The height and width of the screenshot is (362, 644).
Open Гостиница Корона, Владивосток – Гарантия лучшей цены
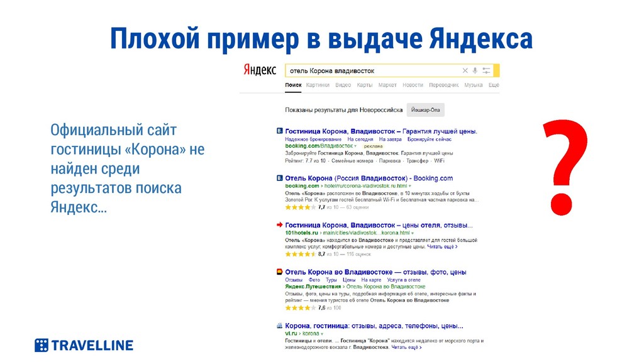click(380, 131)
